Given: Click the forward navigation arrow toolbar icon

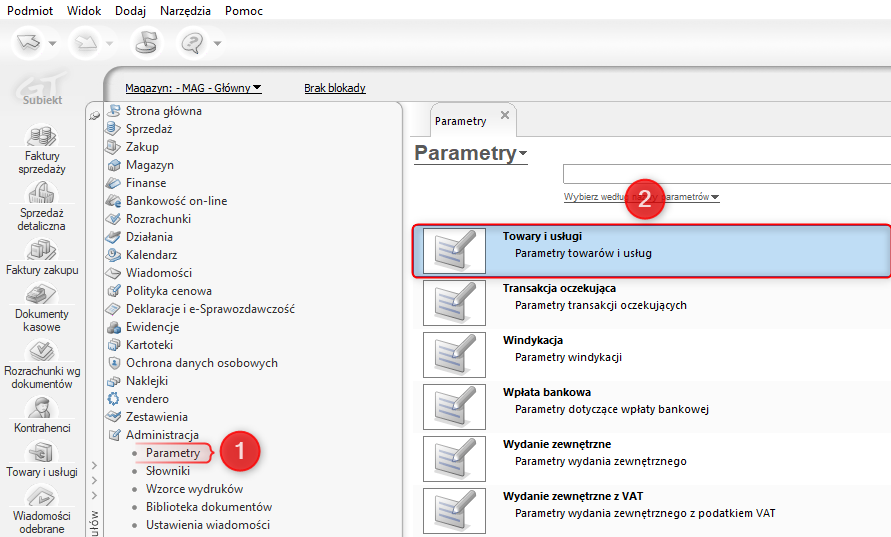Looking at the screenshot, I should [86, 43].
